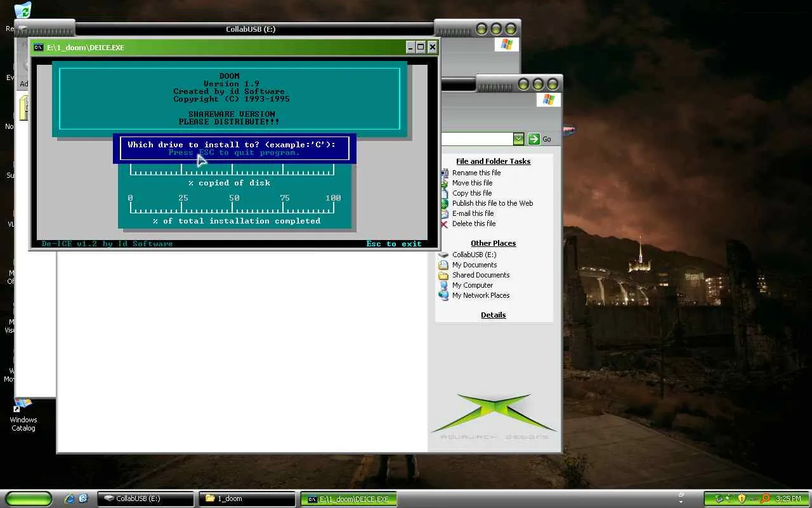Click the 'PLEASE DISTRIBUTE!!!' text
Viewport: 812px width, 508px height.
point(229,122)
